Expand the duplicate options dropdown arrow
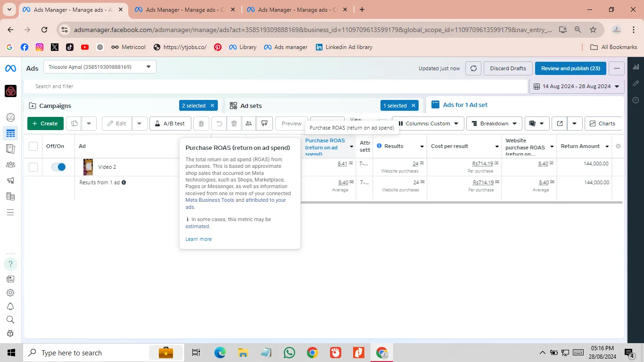The height and width of the screenshot is (362, 644). (89, 123)
